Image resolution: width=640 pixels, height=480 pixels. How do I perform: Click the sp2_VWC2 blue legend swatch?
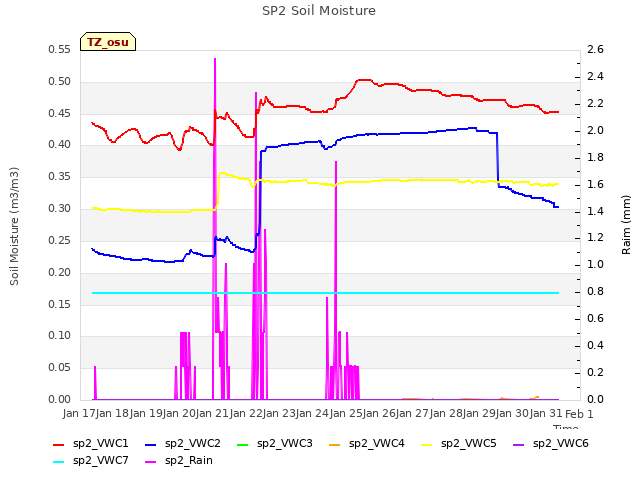[151, 445]
